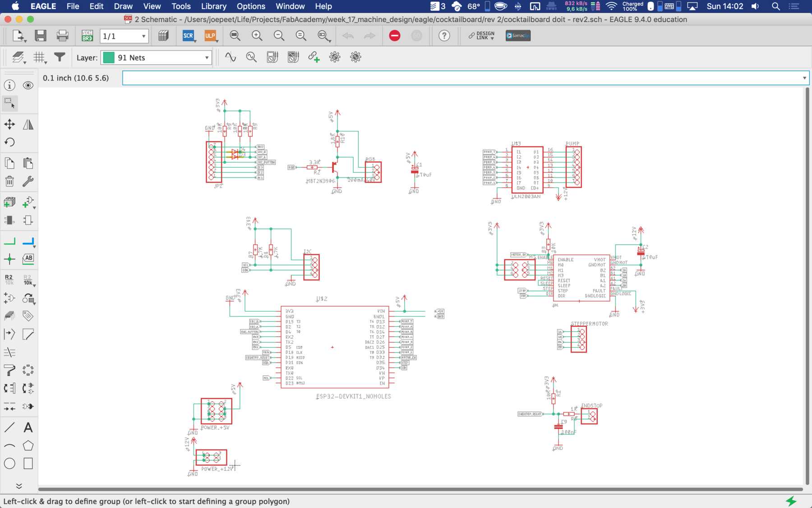Open the Library menu
The image size is (812, 508).
pos(213,6)
